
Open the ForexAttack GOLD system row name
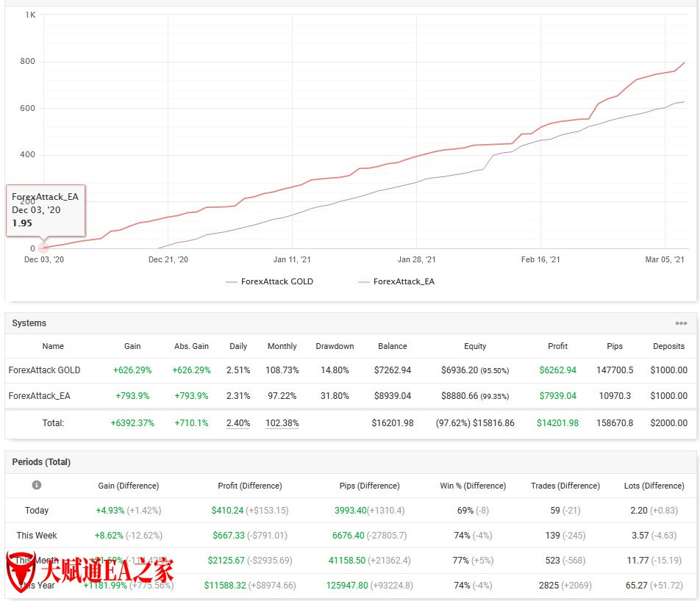click(x=44, y=370)
